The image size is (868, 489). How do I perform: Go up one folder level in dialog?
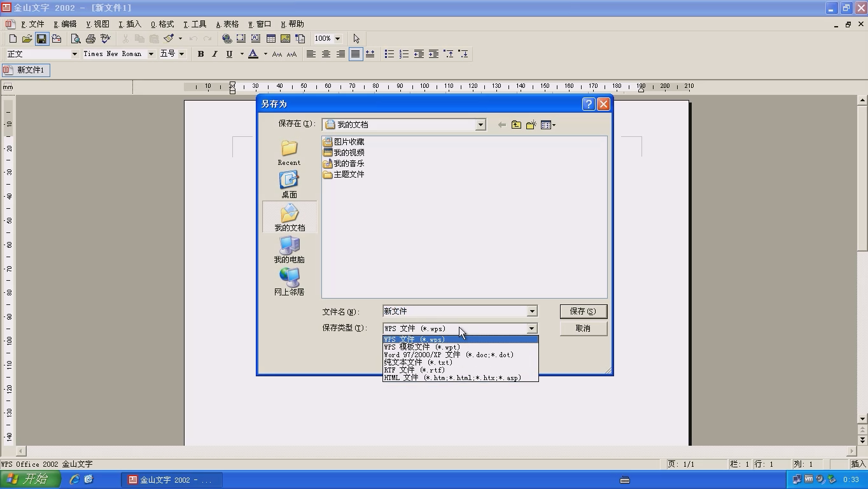(x=516, y=125)
